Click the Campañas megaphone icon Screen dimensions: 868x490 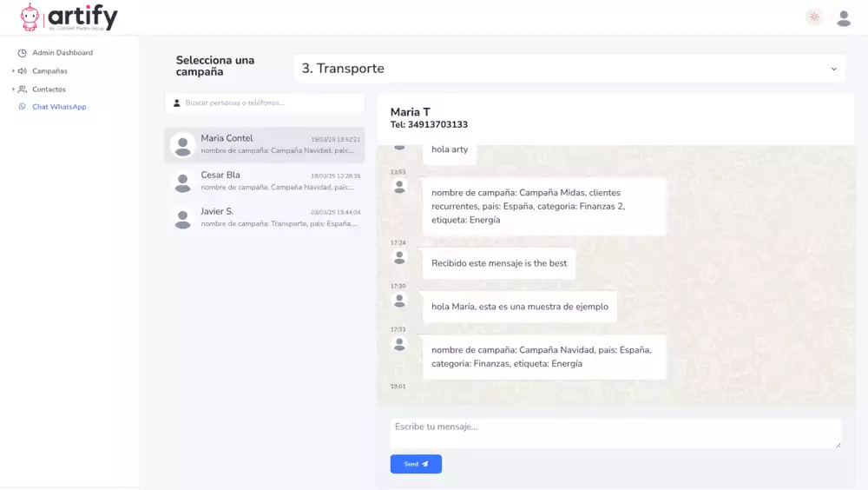click(x=23, y=71)
